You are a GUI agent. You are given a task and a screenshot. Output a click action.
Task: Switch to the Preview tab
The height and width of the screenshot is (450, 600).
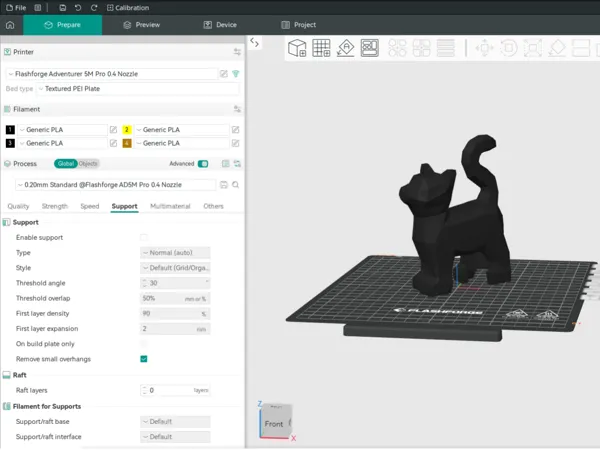pyautogui.click(x=142, y=25)
